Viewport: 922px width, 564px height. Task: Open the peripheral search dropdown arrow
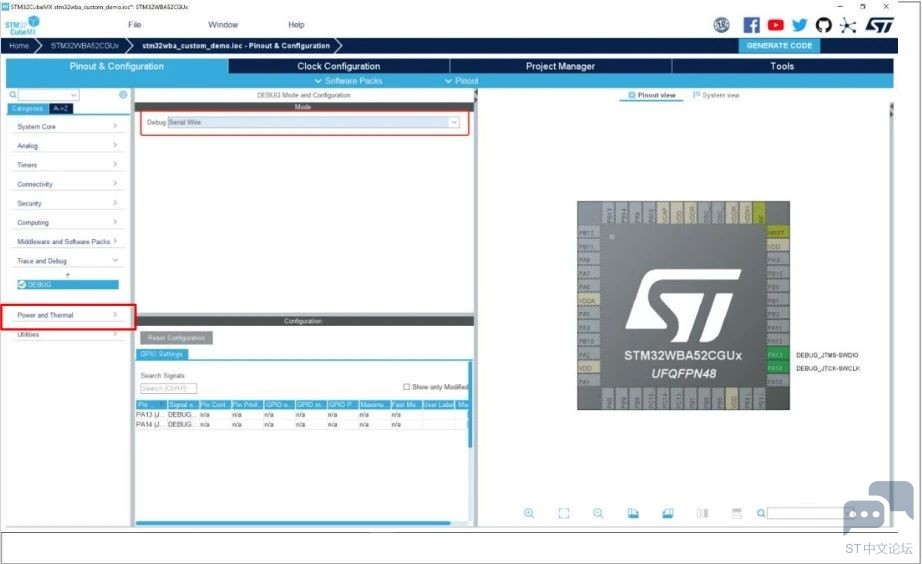(74, 95)
